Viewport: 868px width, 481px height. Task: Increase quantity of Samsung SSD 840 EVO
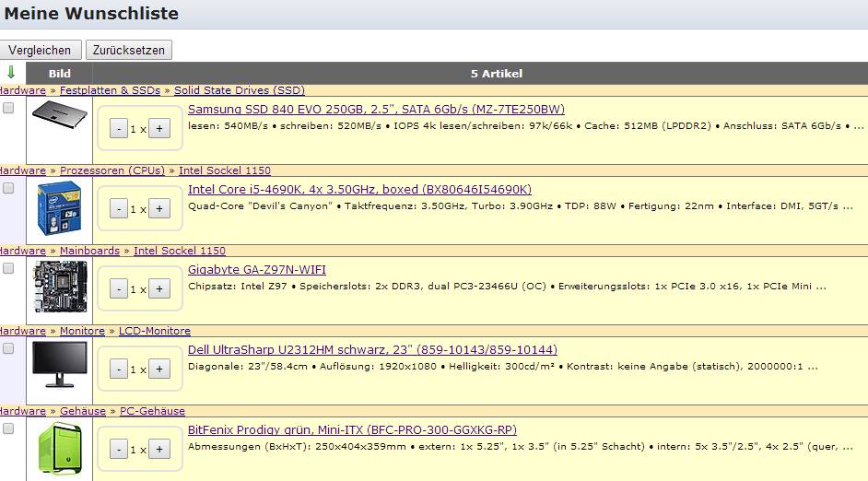click(x=159, y=129)
